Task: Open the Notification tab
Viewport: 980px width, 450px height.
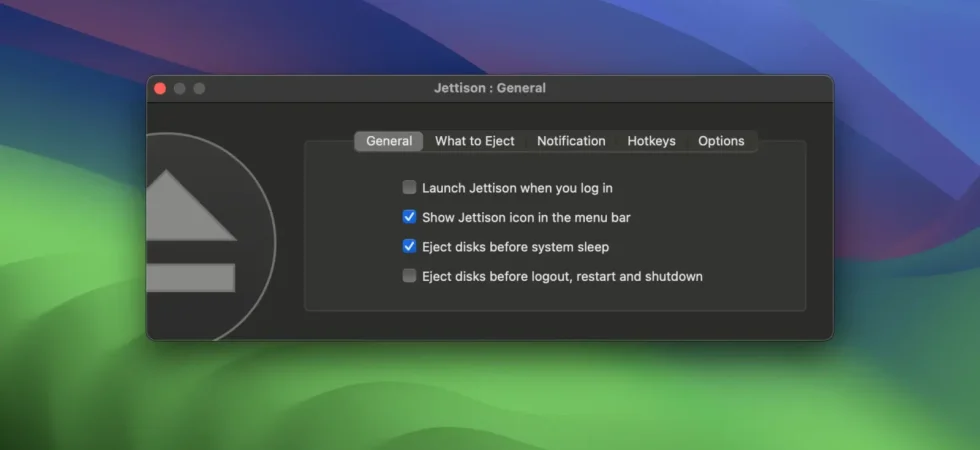Action: pyautogui.click(x=571, y=141)
